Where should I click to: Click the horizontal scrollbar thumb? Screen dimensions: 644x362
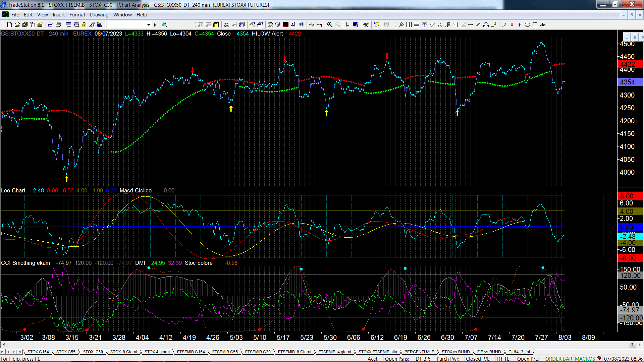click(633, 345)
